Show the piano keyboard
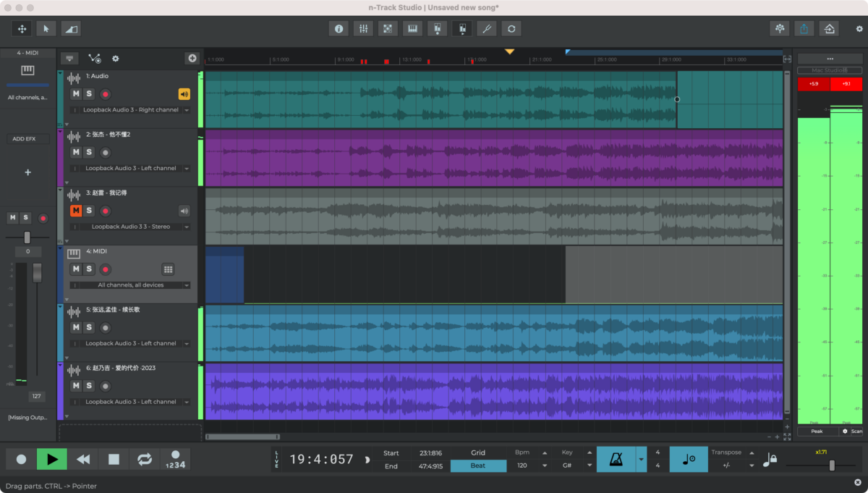 pos(412,29)
